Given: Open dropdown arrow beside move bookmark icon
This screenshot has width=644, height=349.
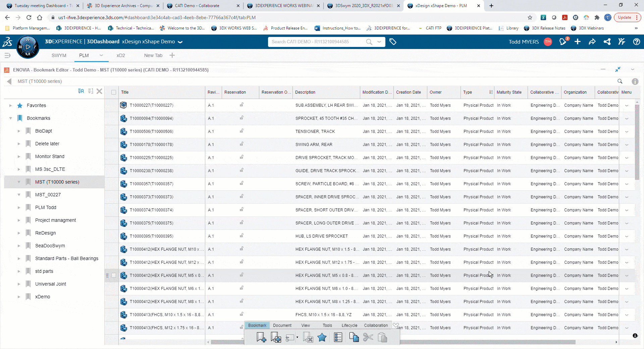Looking at the screenshot, I should click(x=297, y=338).
